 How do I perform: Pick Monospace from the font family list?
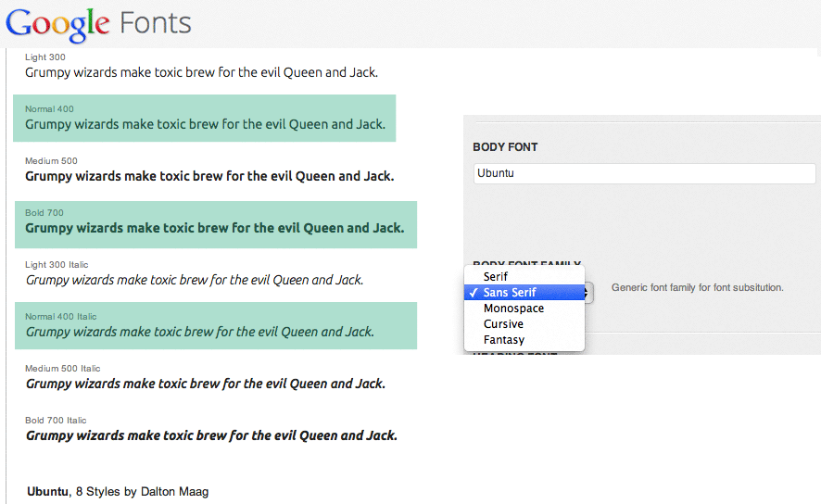524,309
